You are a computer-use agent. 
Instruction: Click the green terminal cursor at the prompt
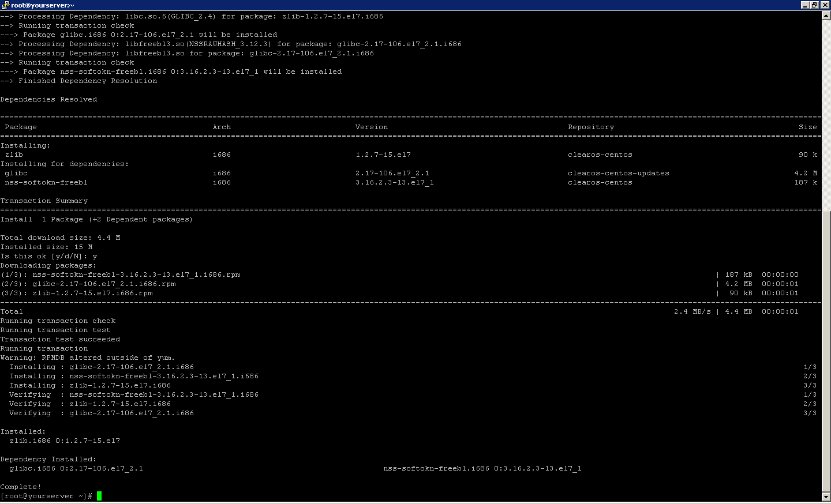[x=99, y=496]
